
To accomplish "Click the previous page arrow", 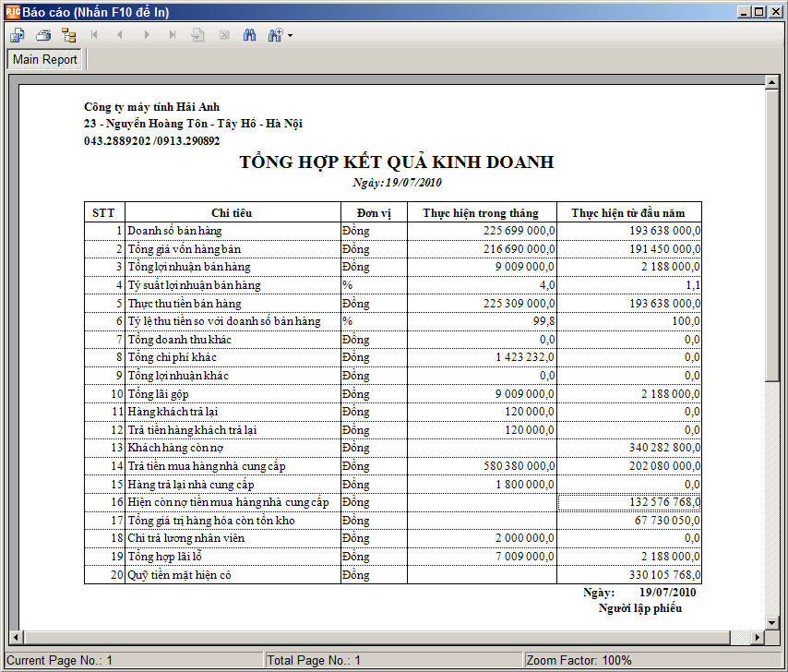I will pyautogui.click(x=120, y=35).
